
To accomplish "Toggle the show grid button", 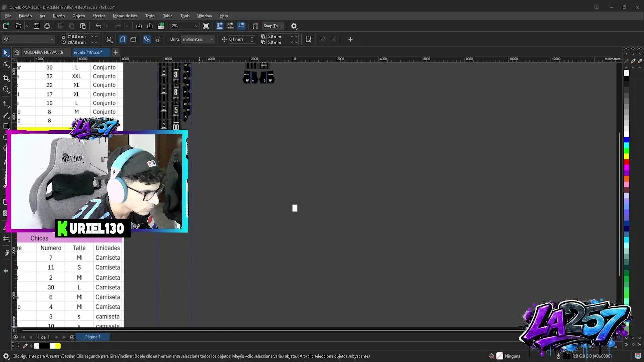I will tap(231, 26).
